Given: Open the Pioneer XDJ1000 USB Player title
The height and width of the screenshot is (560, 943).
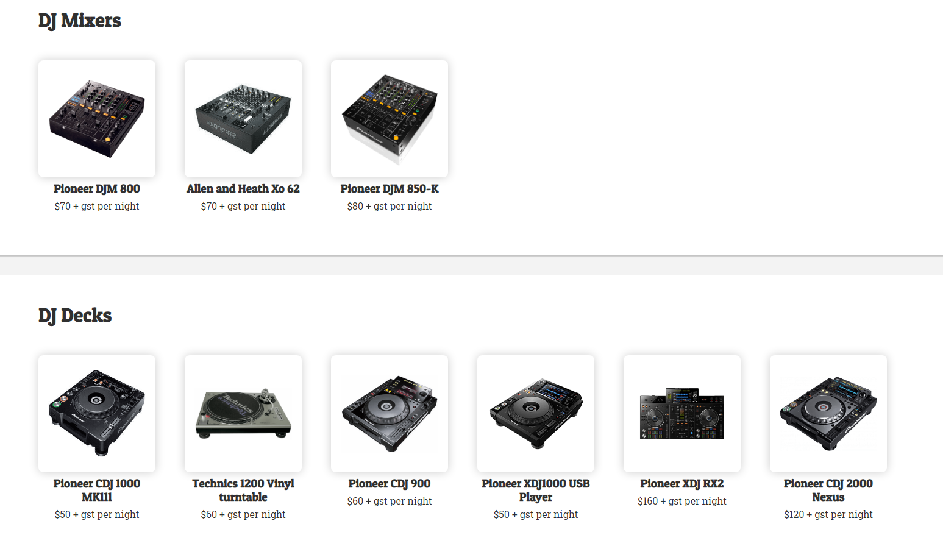Looking at the screenshot, I should [536, 491].
